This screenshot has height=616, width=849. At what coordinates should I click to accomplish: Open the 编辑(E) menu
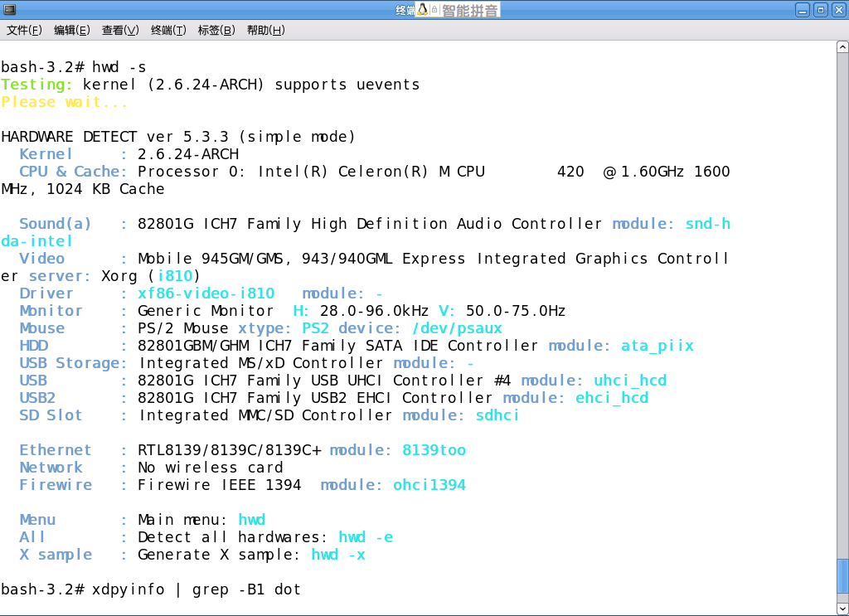(72, 31)
